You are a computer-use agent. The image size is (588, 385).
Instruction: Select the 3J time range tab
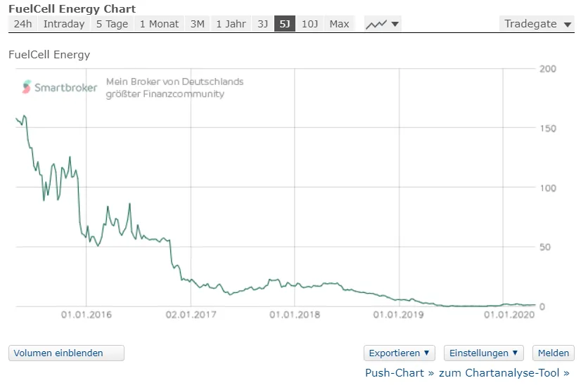(x=262, y=24)
